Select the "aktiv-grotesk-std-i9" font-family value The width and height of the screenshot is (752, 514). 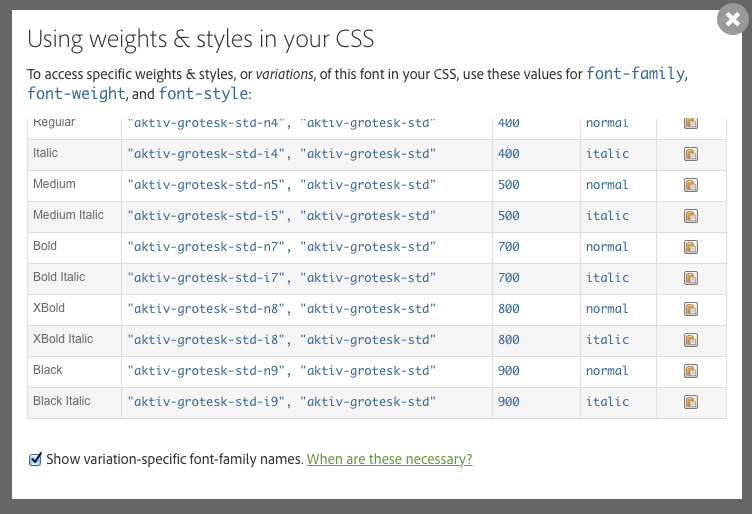pyautogui.click(x=206, y=402)
